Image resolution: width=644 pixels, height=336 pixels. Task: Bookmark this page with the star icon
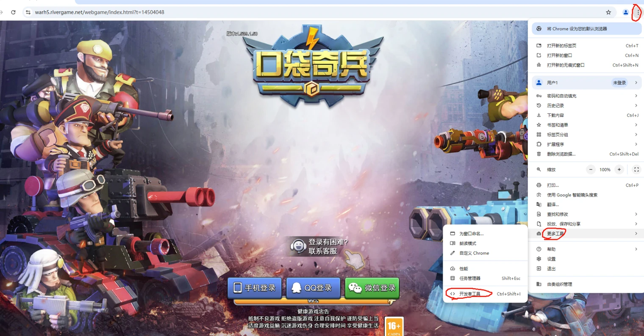pos(608,12)
